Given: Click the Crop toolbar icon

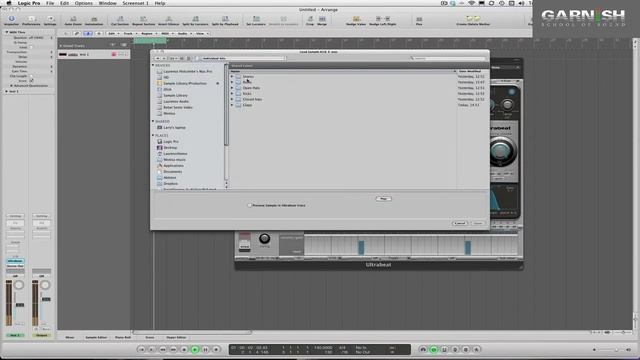Looking at the screenshot, I should [310, 19].
